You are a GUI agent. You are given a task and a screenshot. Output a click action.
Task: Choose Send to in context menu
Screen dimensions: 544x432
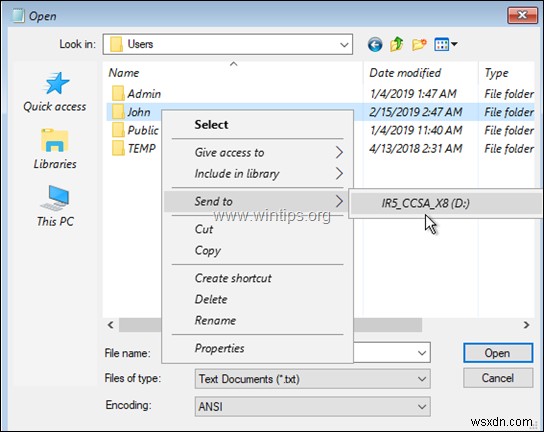256,201
